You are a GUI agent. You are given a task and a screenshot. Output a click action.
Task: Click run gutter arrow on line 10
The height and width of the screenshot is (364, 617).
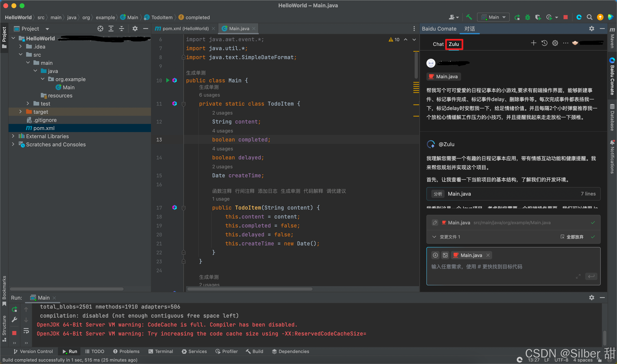(x=168, y=80)
